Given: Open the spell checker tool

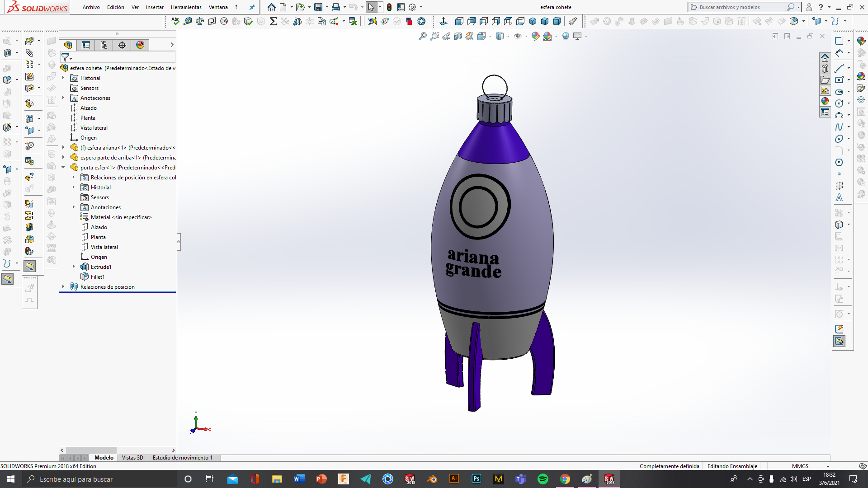Looking at the screenshot, I should pyautogui.click(x=175, y=21).
